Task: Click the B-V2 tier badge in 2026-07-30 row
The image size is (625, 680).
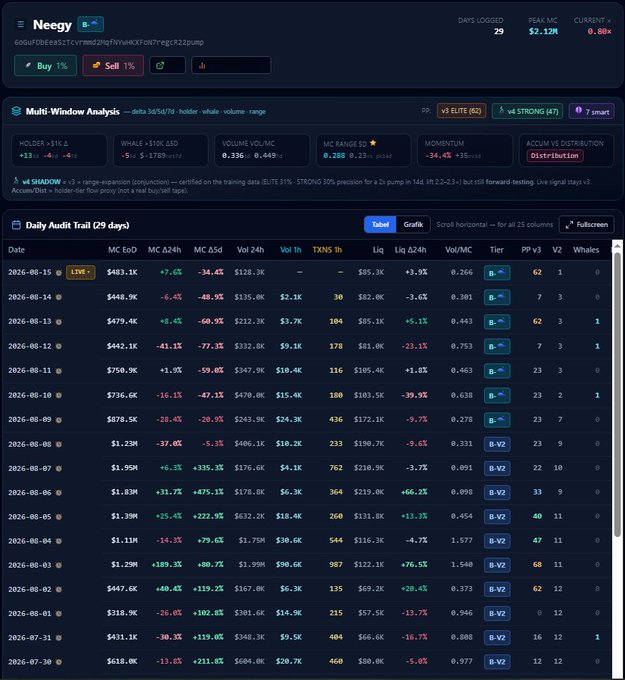Action: (497, 662)
